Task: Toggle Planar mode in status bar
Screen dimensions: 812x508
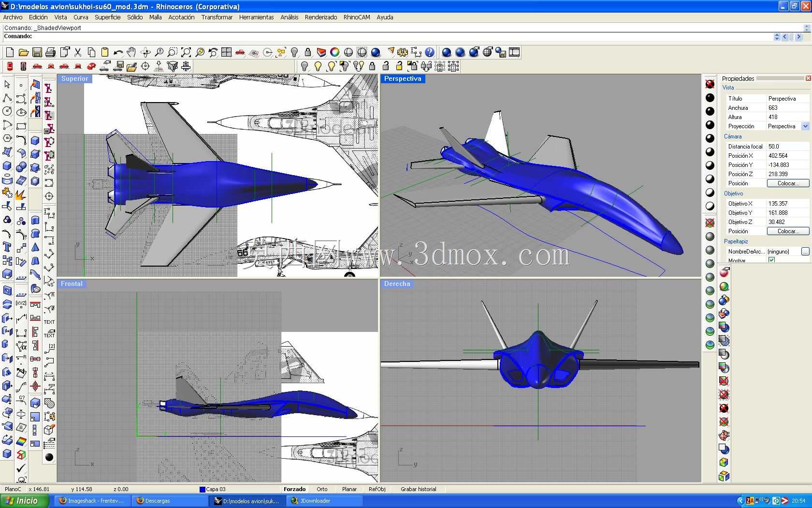Action: point(349,489)
